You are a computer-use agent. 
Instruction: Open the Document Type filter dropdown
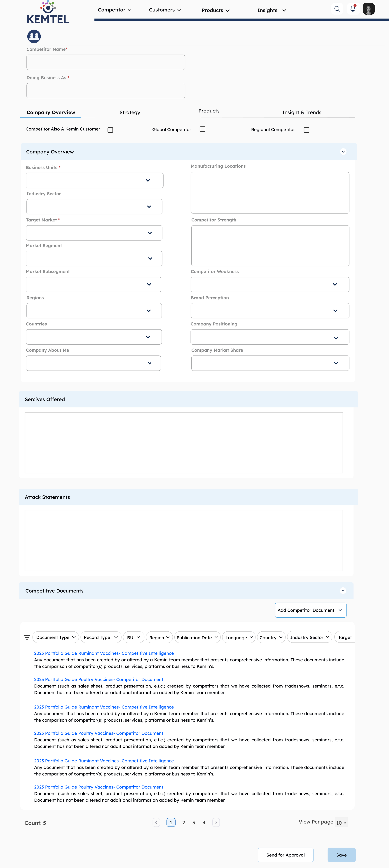click(x=56, y=637)
